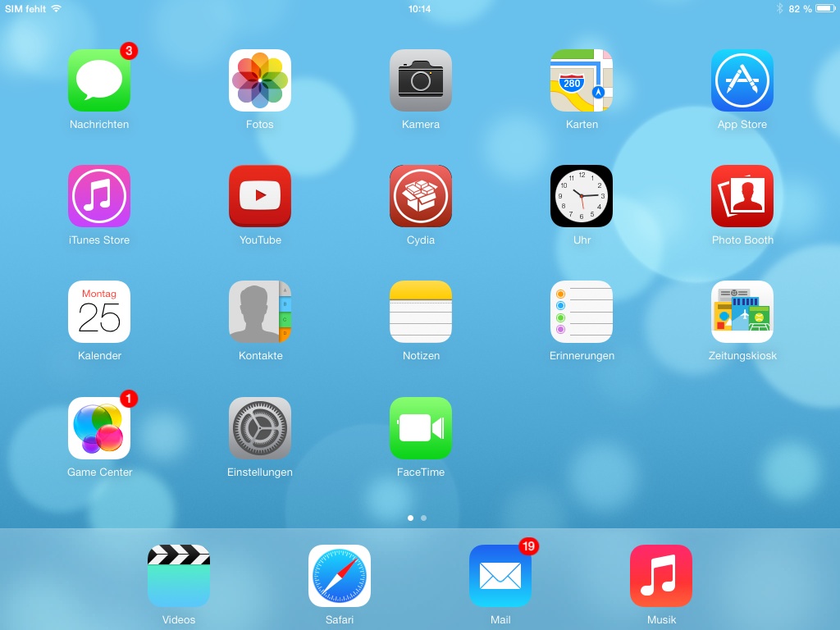Viewport: 840px width, 630px height.
Task: Launch Photo Booth
Action: pos(742,196)
